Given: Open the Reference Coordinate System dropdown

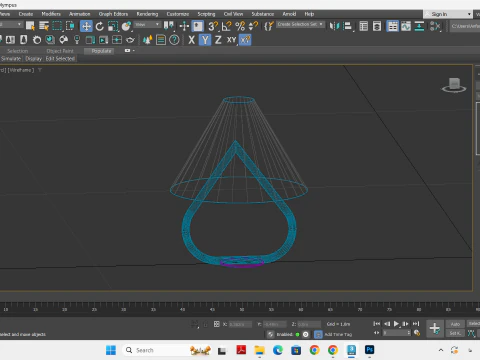Looking at the screenshot, I should [x=147, y=24].
